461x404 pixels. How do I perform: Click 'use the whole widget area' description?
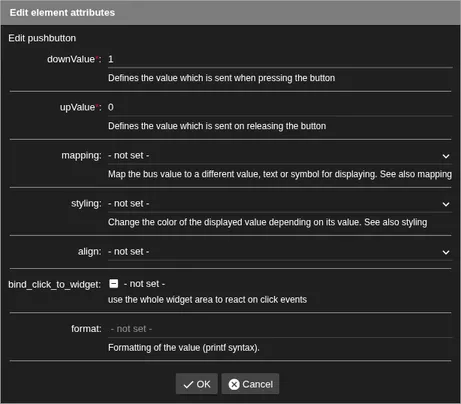tap(207, 300)
